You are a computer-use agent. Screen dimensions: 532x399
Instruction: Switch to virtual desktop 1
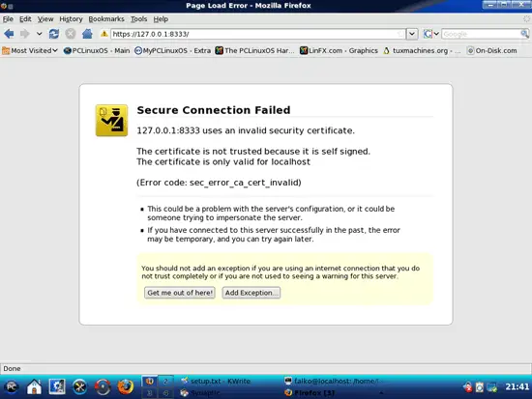point(149,381)
